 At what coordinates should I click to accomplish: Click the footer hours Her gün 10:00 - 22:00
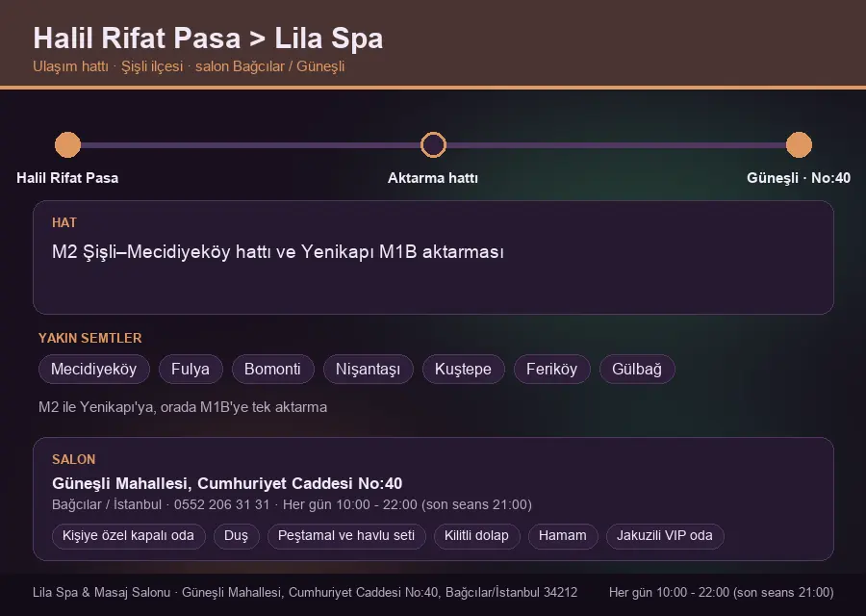722,592
